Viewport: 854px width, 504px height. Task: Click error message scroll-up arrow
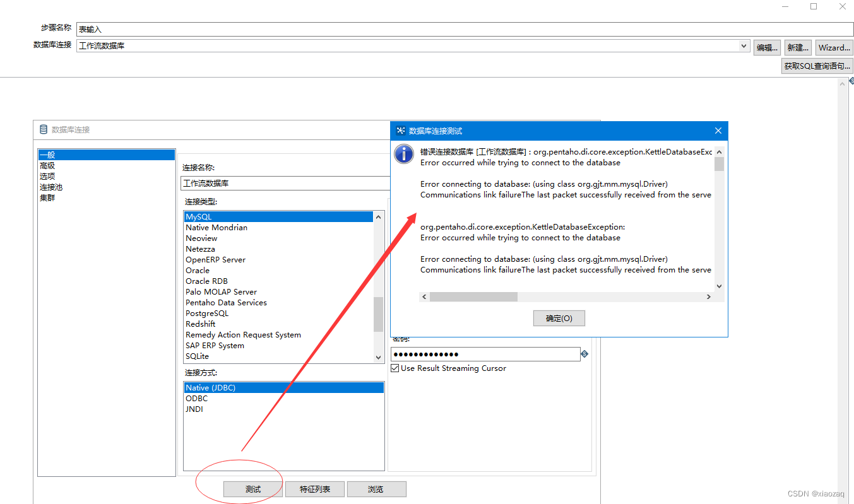click(x=719, y=151)
